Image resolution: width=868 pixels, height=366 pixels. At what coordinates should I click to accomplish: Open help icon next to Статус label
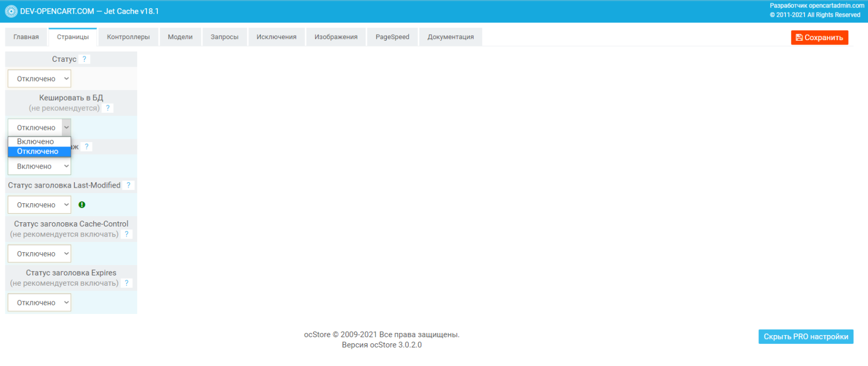click(x=84, y=59)
